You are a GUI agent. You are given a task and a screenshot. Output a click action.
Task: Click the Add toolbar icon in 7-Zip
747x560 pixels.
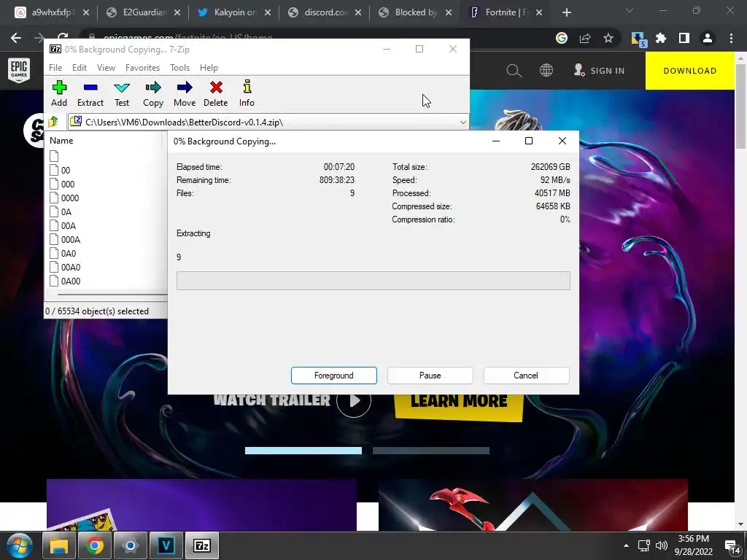(x=59, y=93)
